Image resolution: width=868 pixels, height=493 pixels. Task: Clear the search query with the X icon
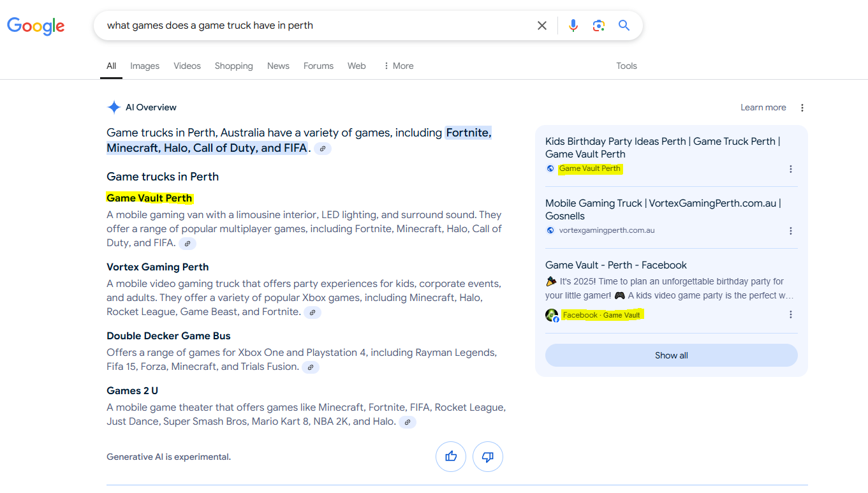pos(542,26)
